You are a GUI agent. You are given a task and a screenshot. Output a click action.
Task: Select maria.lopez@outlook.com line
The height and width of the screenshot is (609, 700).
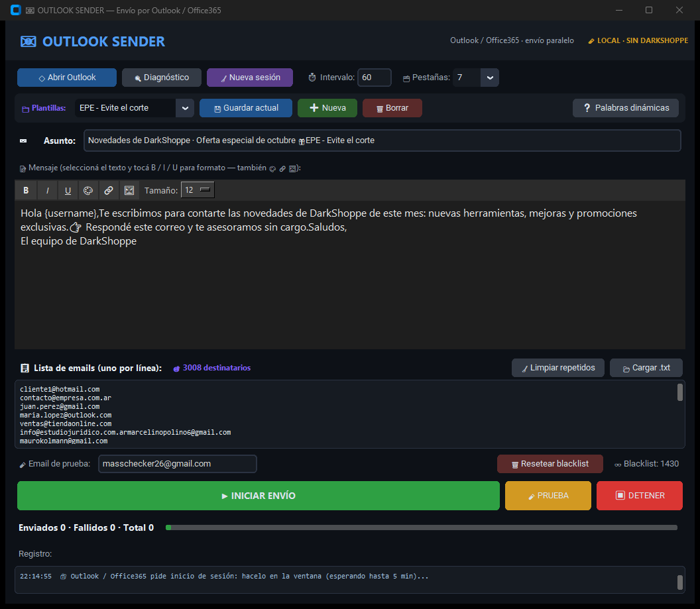coord(66,415)
